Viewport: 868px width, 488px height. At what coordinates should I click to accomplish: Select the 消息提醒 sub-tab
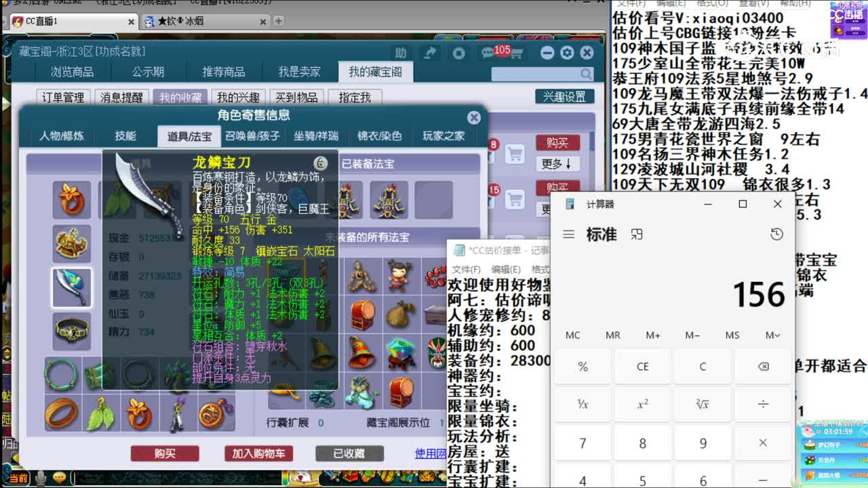tap(122, 98)
